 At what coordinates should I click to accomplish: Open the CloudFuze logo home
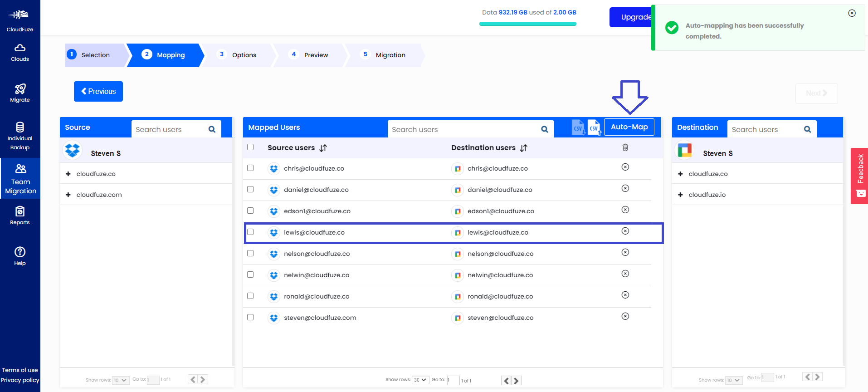(x=20, y=20)
